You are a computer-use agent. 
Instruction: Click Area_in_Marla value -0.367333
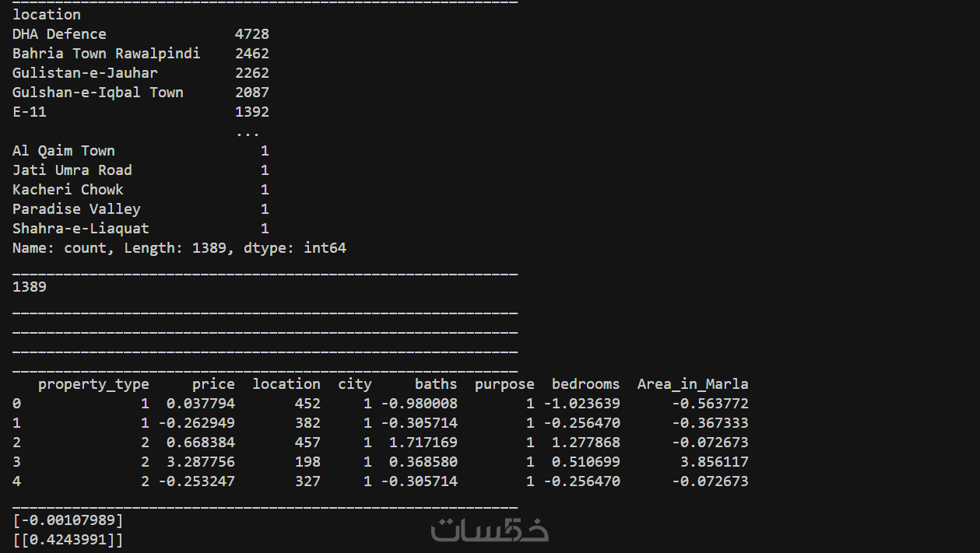coord(710,423)
